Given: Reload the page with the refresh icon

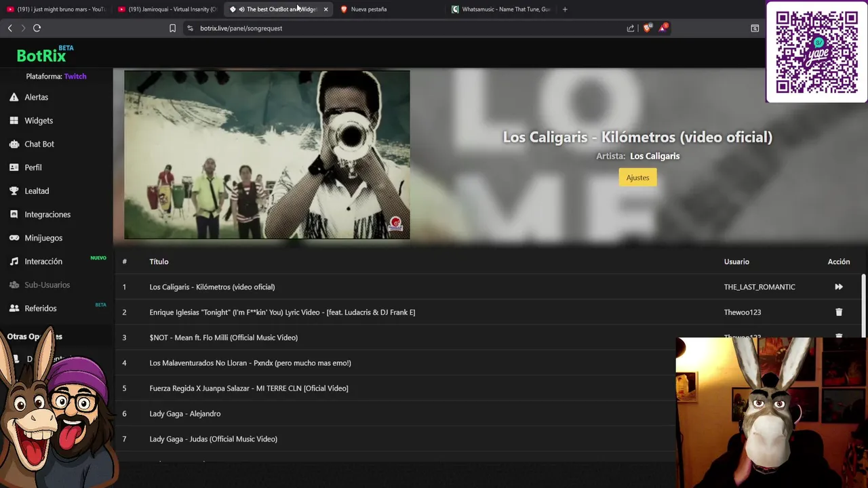Looking at the screenshot, I should click(37, 28).
